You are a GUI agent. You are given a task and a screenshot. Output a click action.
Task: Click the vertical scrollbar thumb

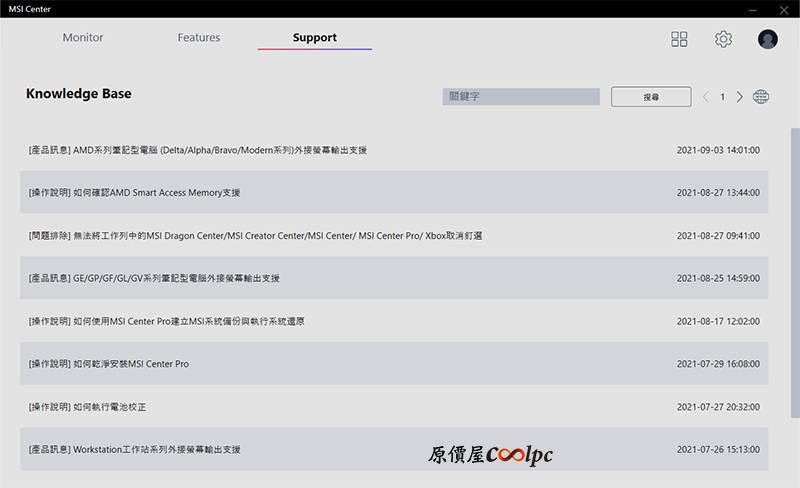pyautogui.click(x=795, y=273)
